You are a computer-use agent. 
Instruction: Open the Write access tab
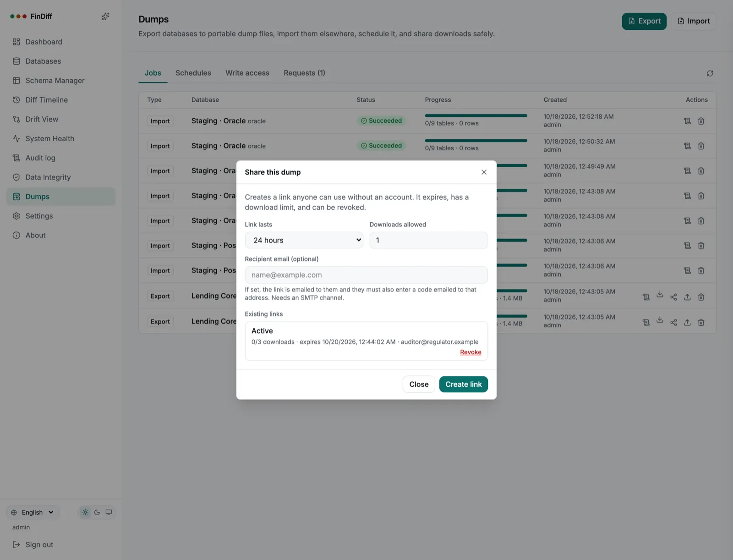[x=247, y=73]
